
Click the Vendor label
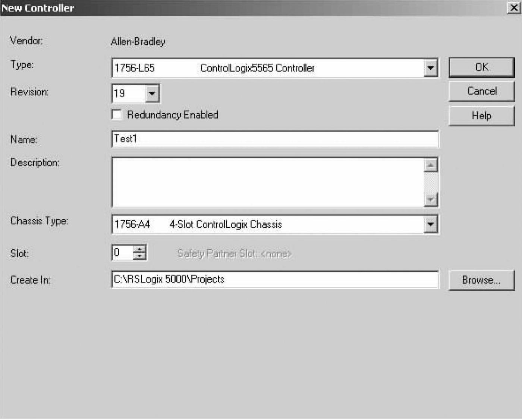click(x=26, y=41)
